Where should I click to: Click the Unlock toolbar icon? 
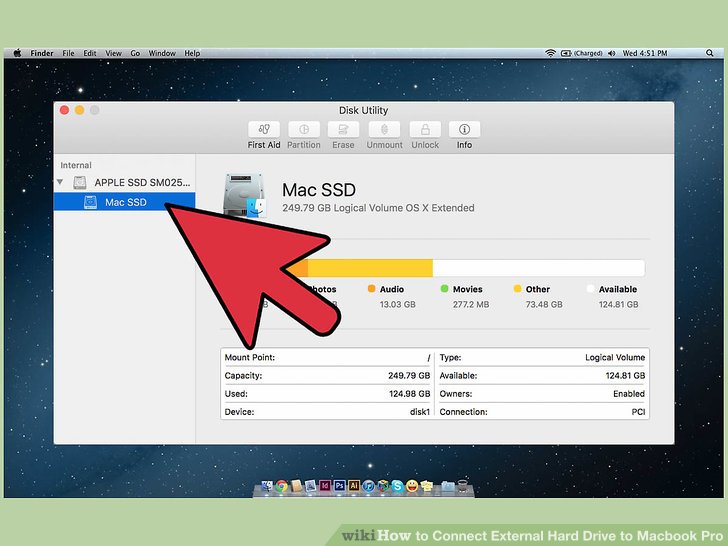click(425, 130)
